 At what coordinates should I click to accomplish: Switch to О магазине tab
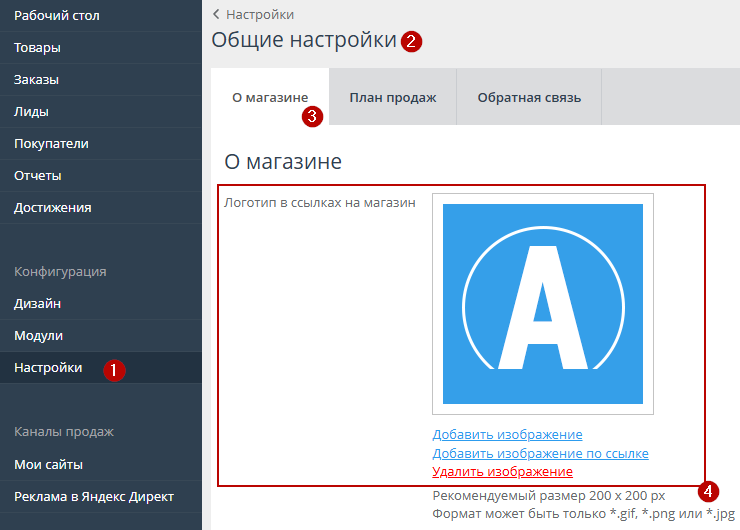(x=269, y=97)
